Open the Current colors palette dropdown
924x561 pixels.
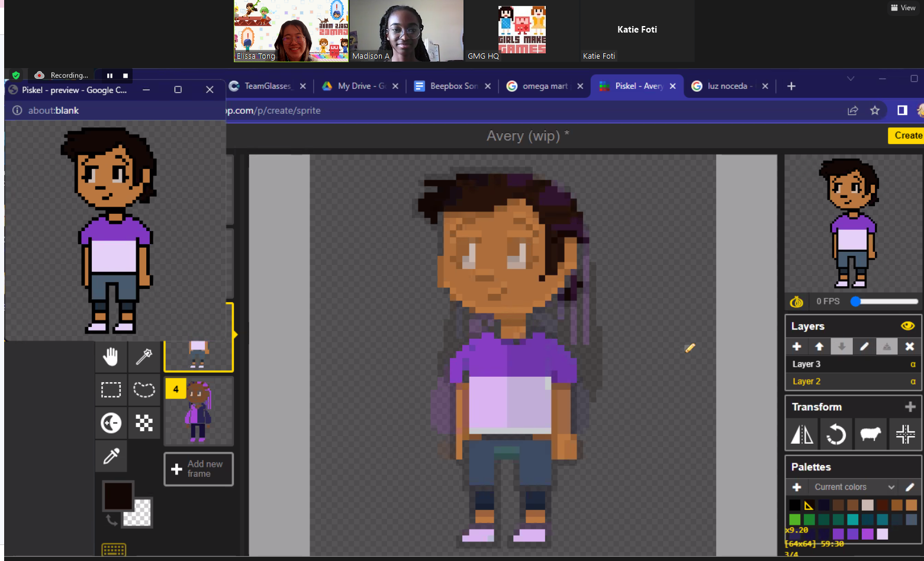coord(854,487)
